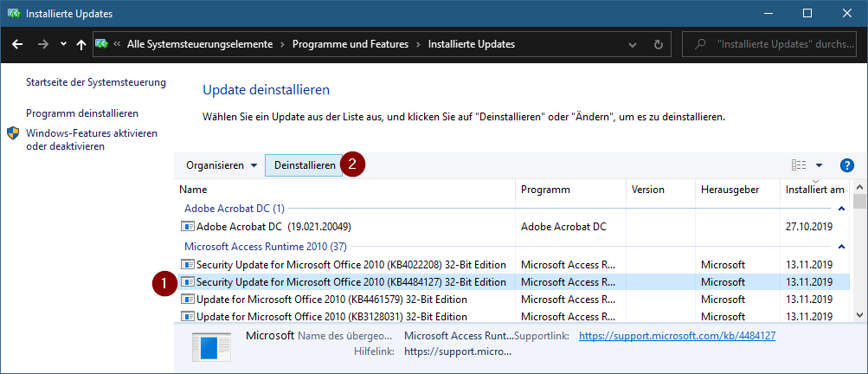Select Installierte Updates breadcrumb
The height and width of the screenshot is (374, 868).
click(x=472, y=44)
